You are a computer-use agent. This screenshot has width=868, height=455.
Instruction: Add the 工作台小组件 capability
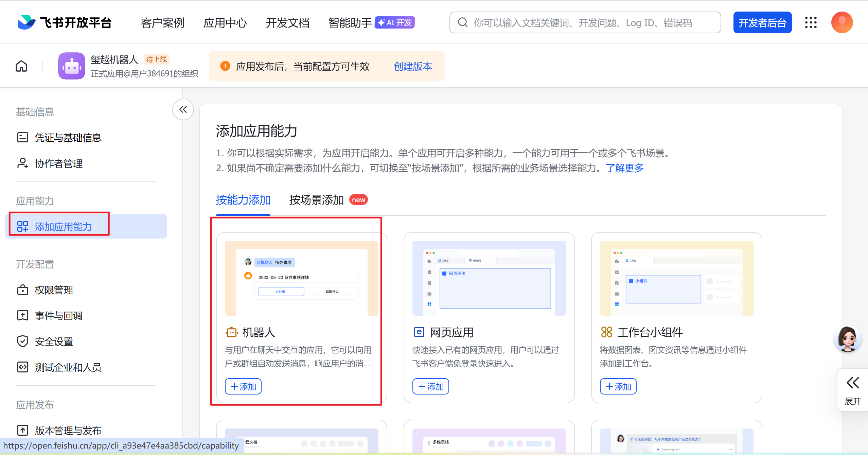click(x=618, y=386)
